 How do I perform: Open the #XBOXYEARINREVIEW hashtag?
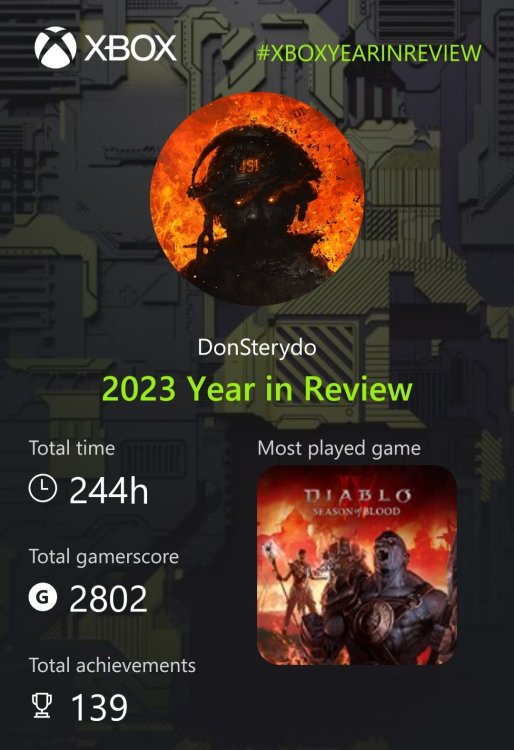[x=369, y=53]
